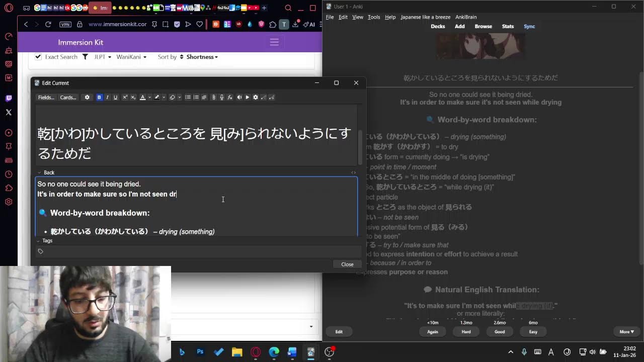644x362 pixels.
Task: Click the Easy answer button in Anki
Action: point(533,332)
